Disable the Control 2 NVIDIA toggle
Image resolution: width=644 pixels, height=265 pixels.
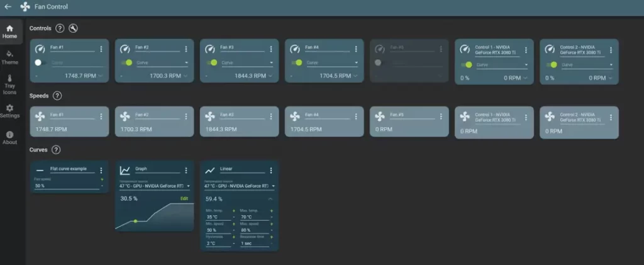pyautogui.click(x=552, y=64)
